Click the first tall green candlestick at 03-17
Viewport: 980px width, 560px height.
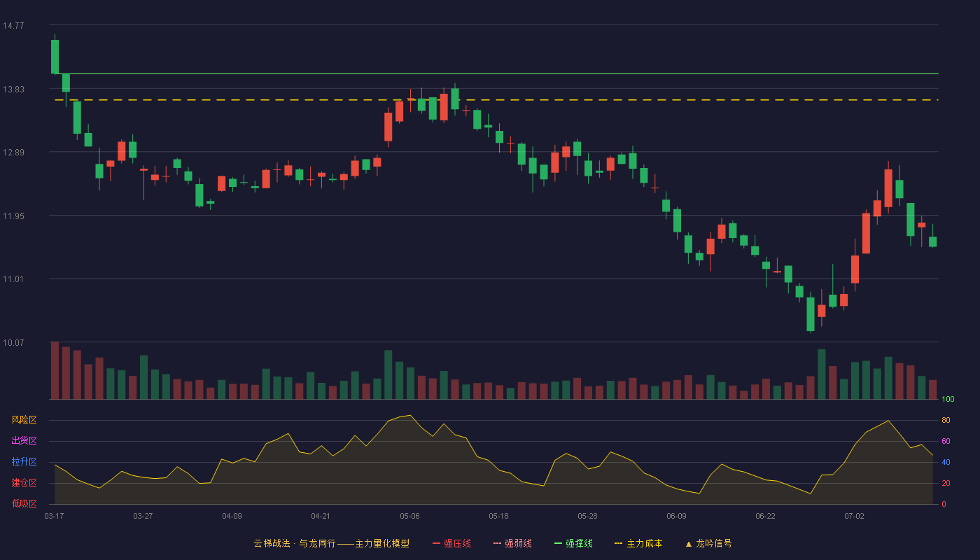point(55,57)
